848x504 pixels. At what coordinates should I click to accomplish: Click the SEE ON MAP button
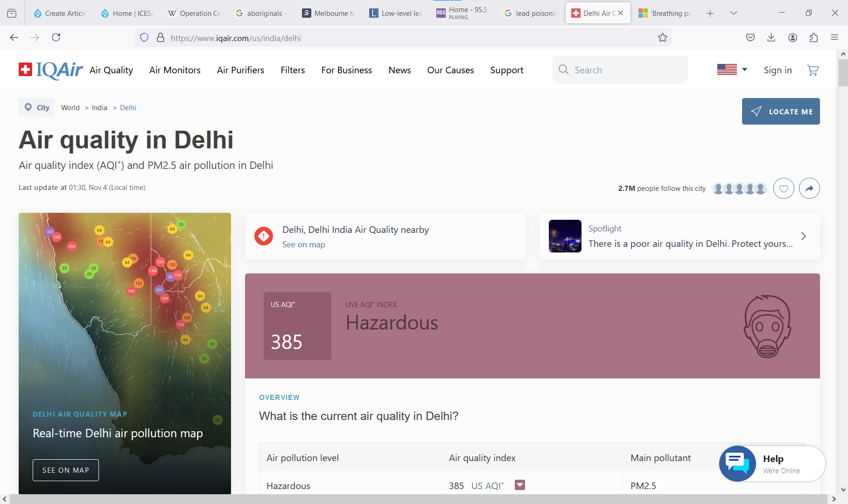pos(66,470)
